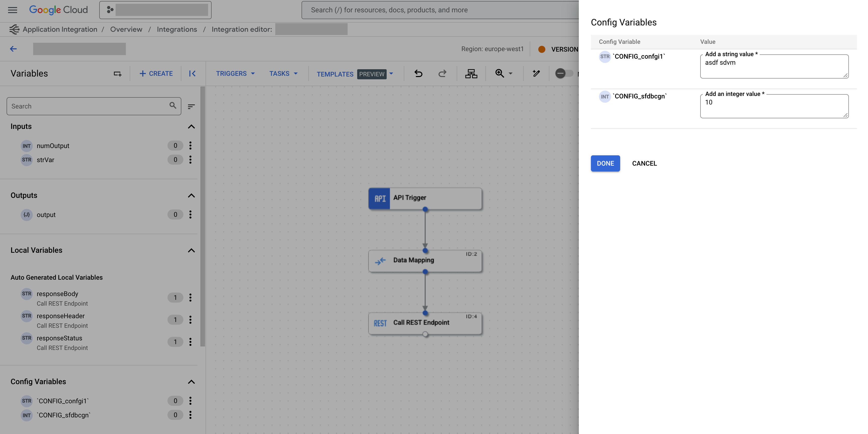Open the TRIGGERS dropdown menu
Image resolution: width=868 pixels, height=434 pixels.
point(235,74)
